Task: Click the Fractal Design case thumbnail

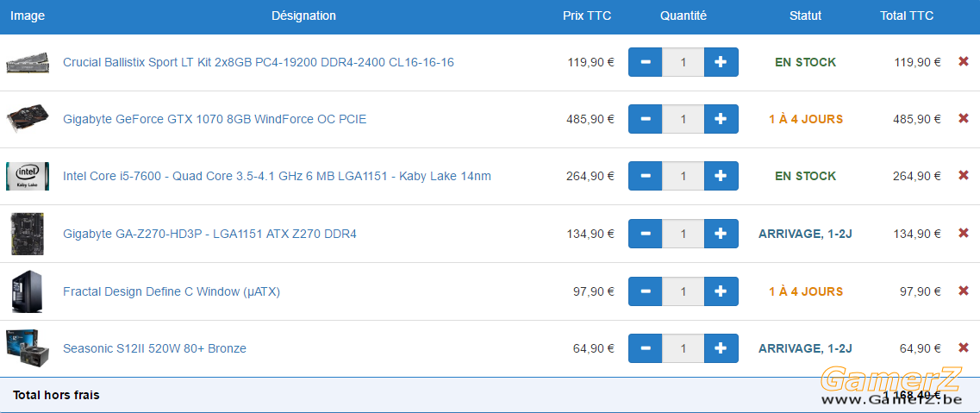Action: (27, 291)
